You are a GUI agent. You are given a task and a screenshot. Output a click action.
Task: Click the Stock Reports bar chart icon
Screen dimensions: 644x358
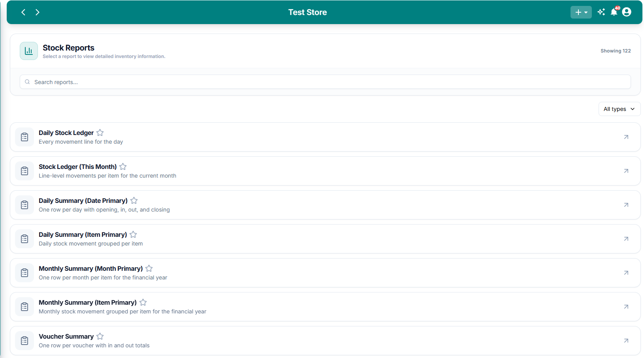(29, 51)
